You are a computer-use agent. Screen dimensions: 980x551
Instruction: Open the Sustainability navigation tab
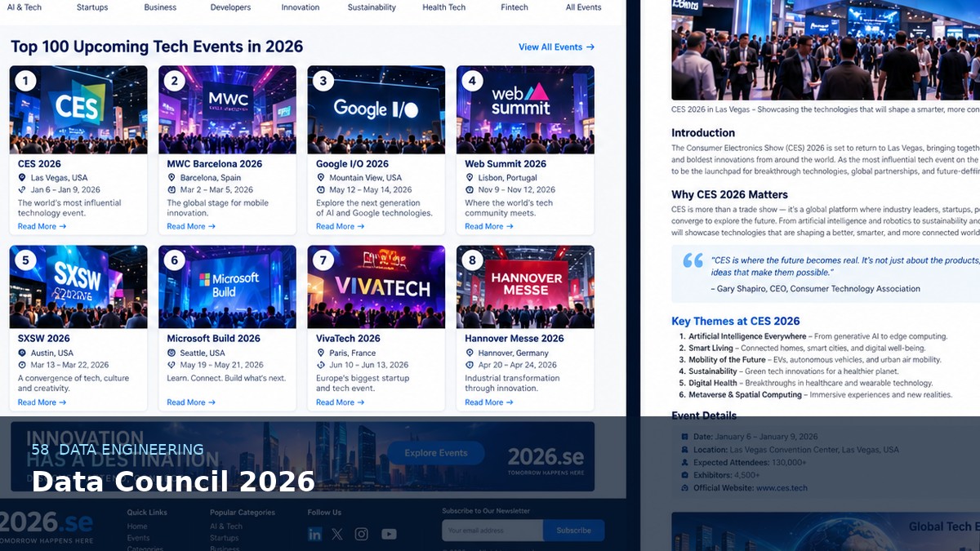point(372,7)
